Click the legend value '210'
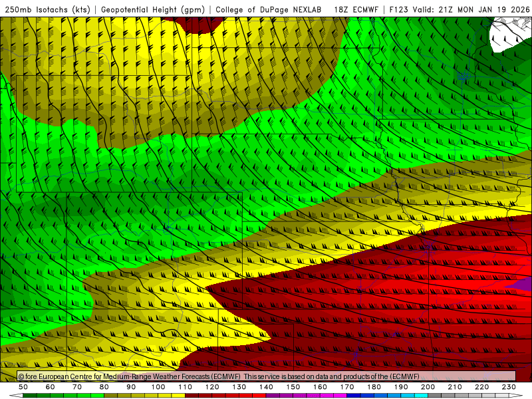 coord(455,387)
